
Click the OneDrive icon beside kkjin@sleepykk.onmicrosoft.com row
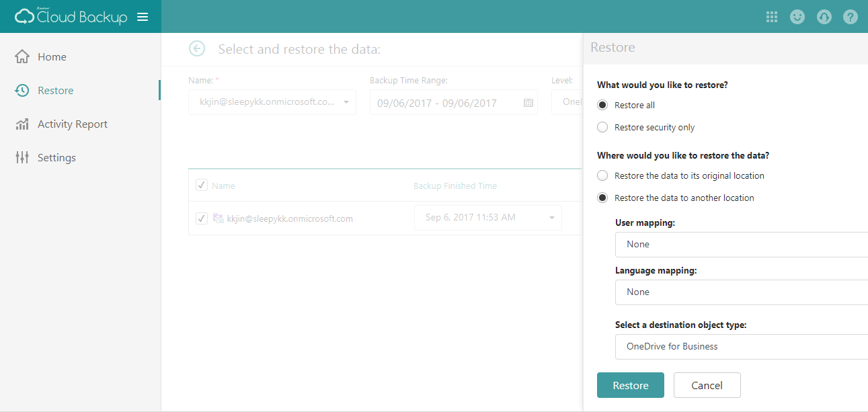[218, 218]
